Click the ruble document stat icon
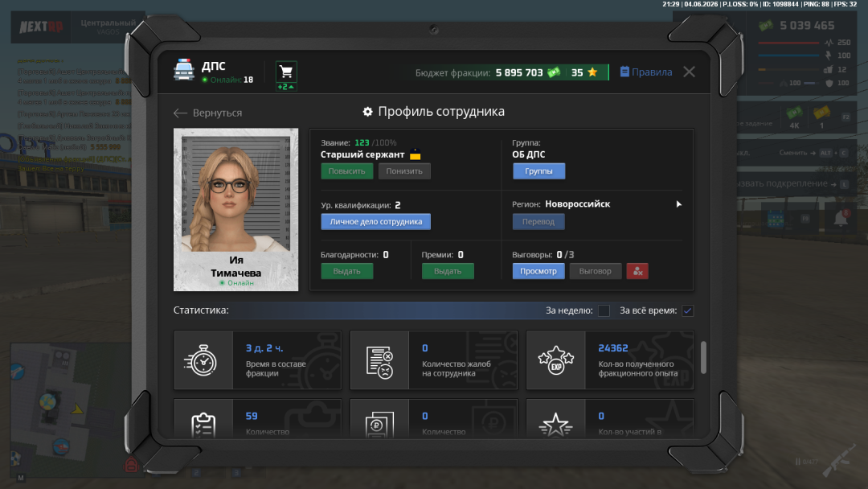868x489 pixels. pos(379,425)
